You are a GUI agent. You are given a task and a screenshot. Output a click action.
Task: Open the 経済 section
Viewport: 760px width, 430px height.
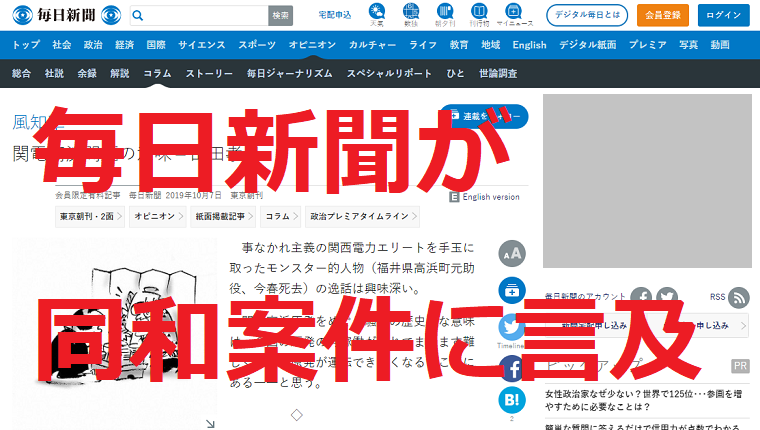tap(125, 45)
